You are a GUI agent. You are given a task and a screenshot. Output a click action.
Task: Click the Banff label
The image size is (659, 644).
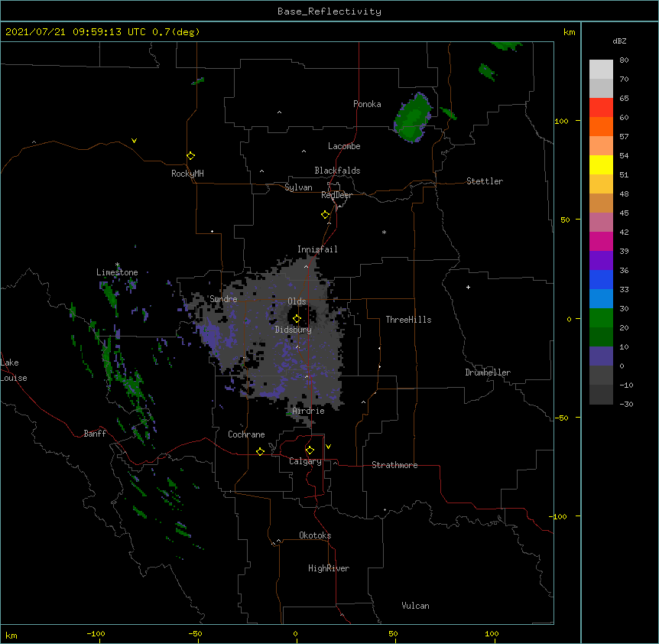pos(95,434)
